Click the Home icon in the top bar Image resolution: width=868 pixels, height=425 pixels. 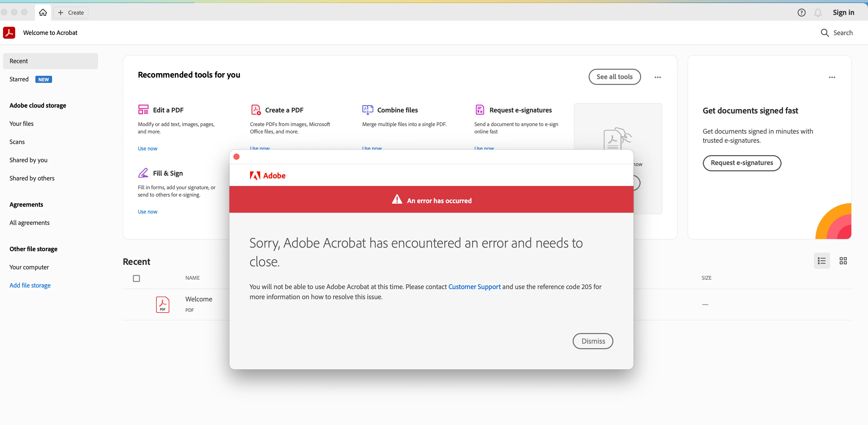[43, 12]
